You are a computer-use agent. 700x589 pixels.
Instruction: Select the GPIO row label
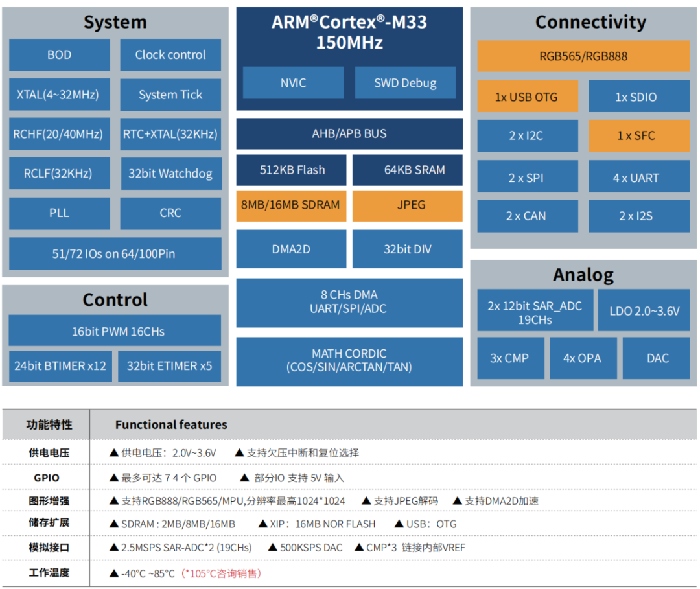[47, 478]
